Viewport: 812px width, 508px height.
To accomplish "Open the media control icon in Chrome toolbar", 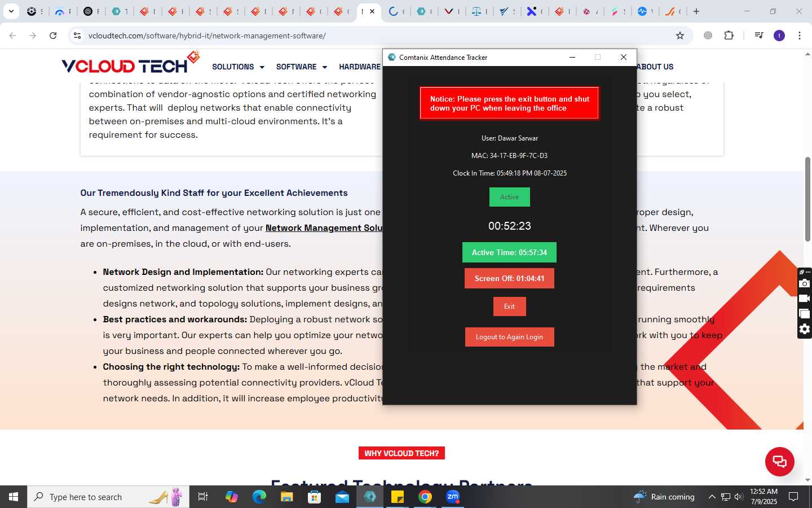I will (759, 36).
